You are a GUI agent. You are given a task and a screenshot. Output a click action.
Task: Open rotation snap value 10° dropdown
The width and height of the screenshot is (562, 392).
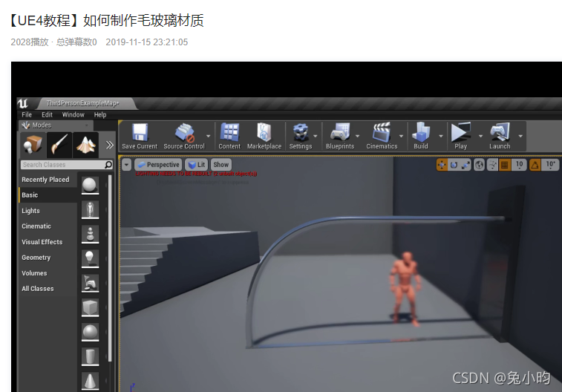(x=550, y=165)
